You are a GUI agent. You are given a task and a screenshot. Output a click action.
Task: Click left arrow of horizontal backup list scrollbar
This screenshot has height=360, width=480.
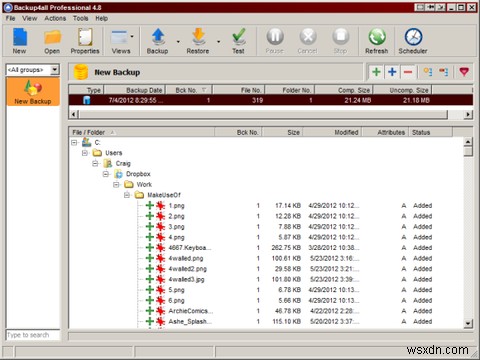click(74, 115)
